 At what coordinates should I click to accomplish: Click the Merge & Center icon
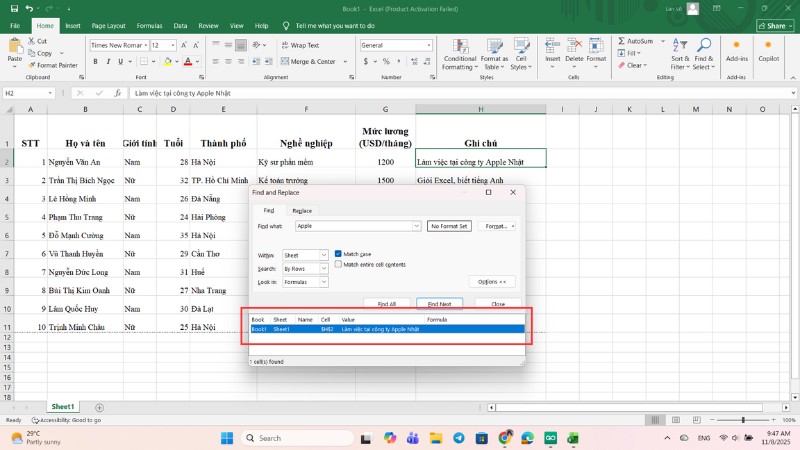(283, 62)
